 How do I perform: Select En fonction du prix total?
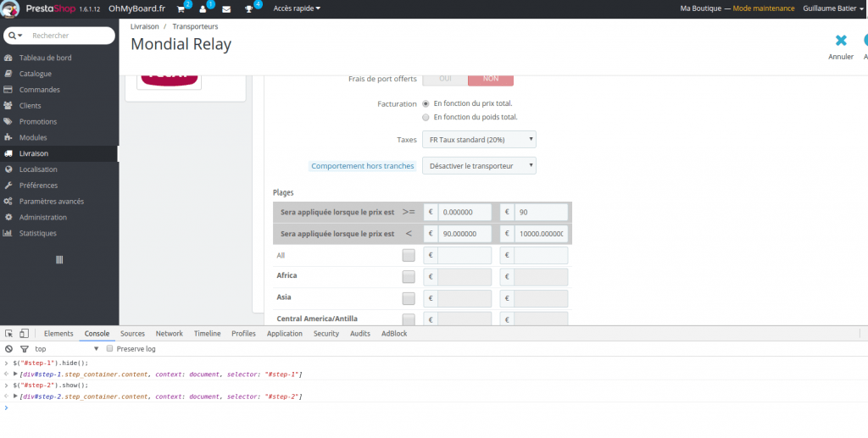426,103
